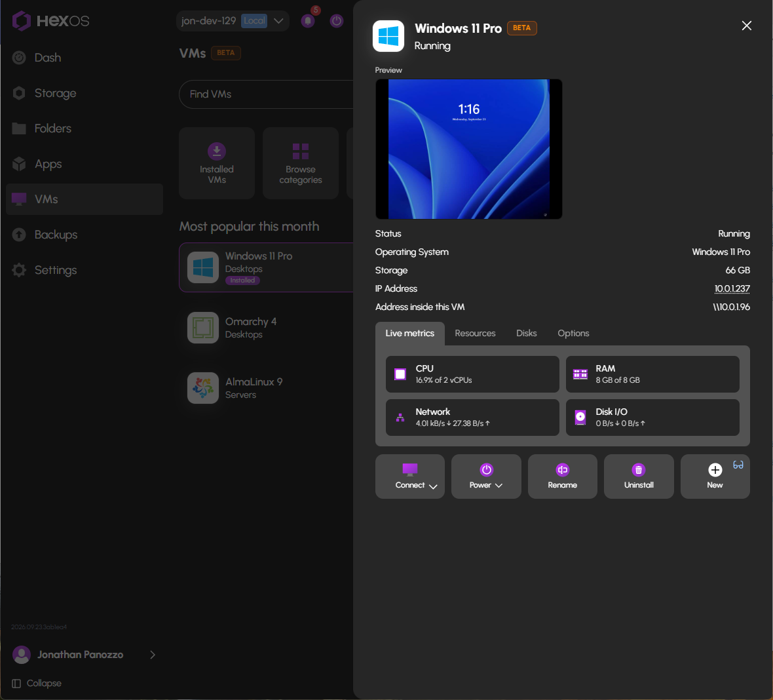Open the Dash page icon
Viewport: 773px width, 700px height.
pos(19,58)
